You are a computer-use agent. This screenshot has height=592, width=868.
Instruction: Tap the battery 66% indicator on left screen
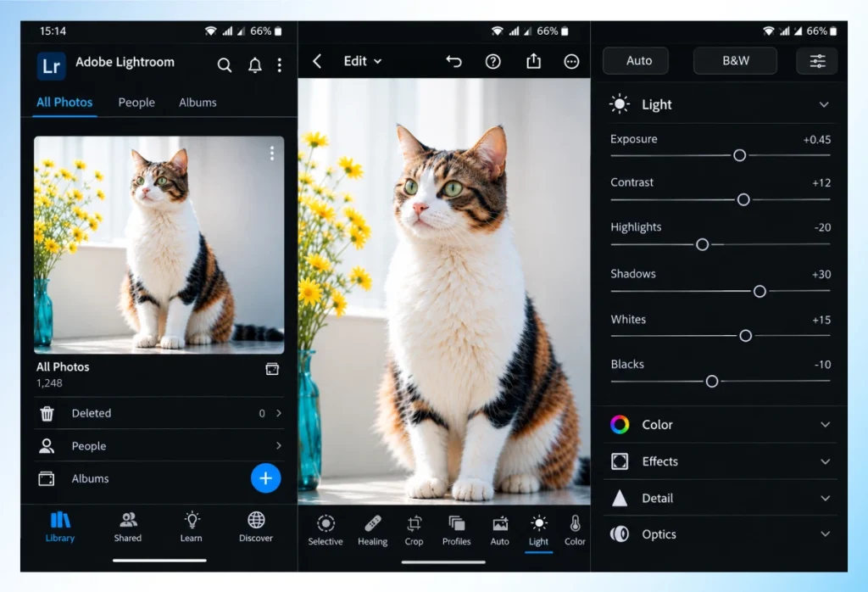(266, 31)
